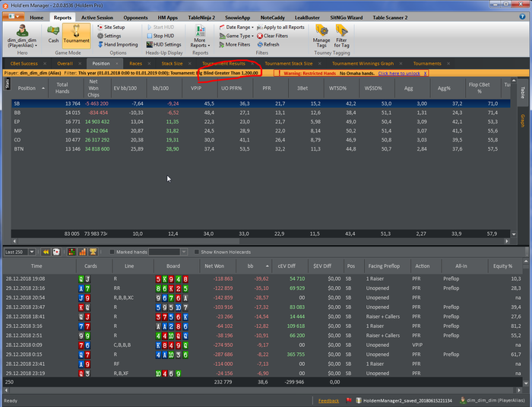
Task: Open the Game Type filter dropdown
Action: coord(236,36)
